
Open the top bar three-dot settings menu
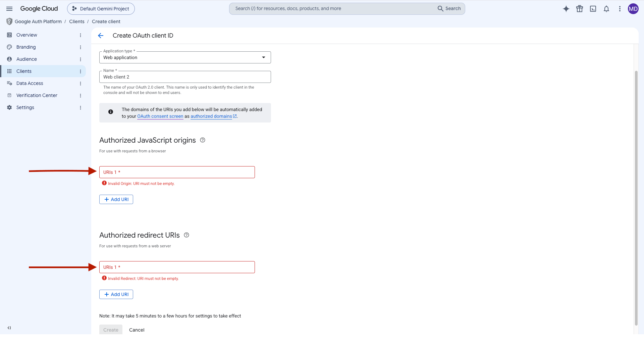coord(620,9)
